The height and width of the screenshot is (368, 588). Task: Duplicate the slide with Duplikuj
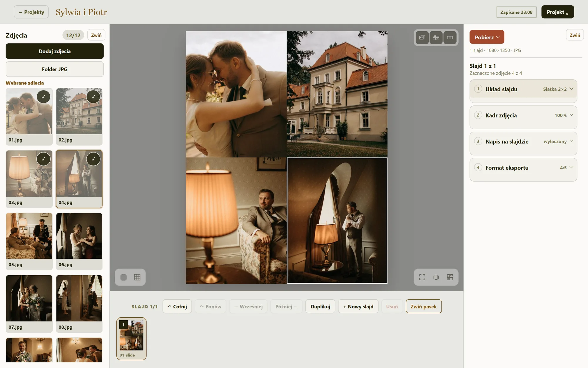320,306
